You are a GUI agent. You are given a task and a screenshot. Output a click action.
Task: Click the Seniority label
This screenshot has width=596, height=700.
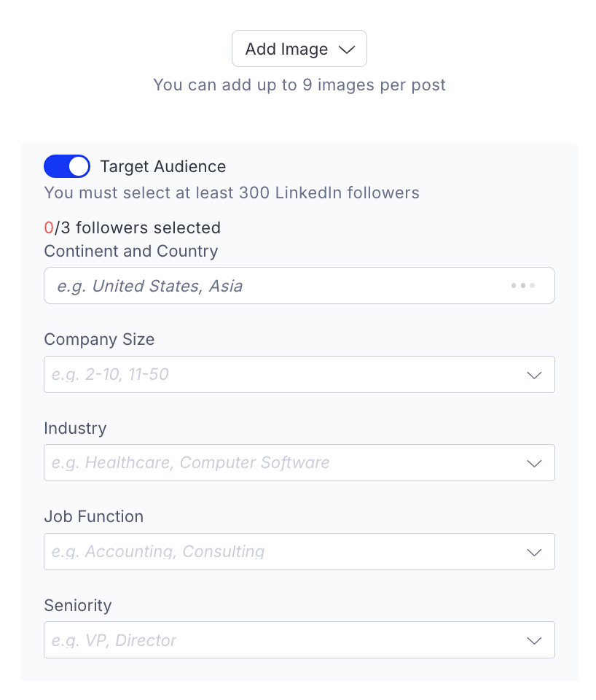click(x=78, y=605)
